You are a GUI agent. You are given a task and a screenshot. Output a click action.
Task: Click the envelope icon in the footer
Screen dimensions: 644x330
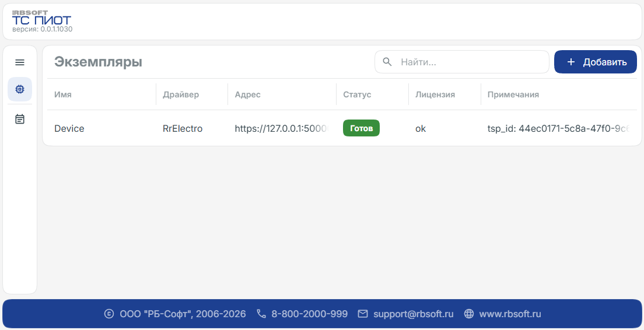(x=363, y=314)
